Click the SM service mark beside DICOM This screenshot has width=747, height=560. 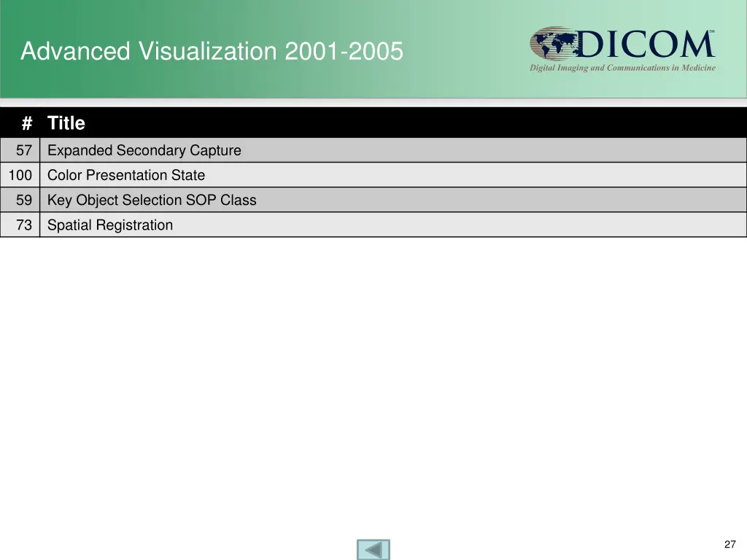pyautogui.click(x=711, y=32)
